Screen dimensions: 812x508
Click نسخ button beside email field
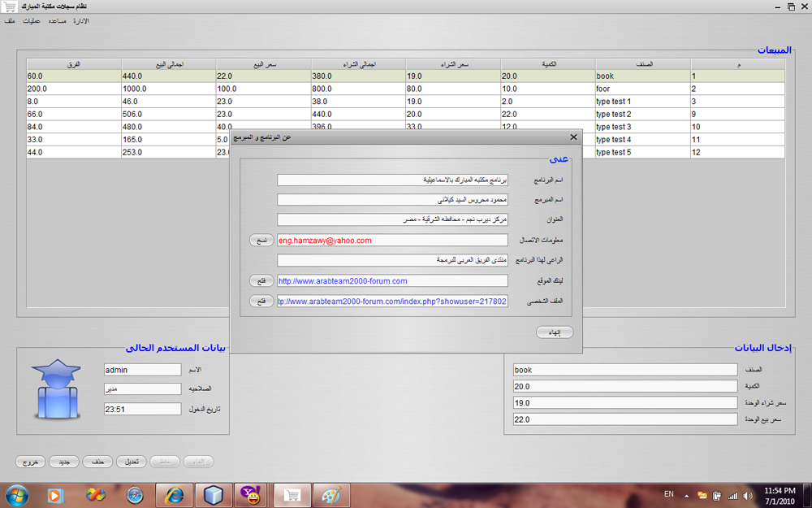261,240
